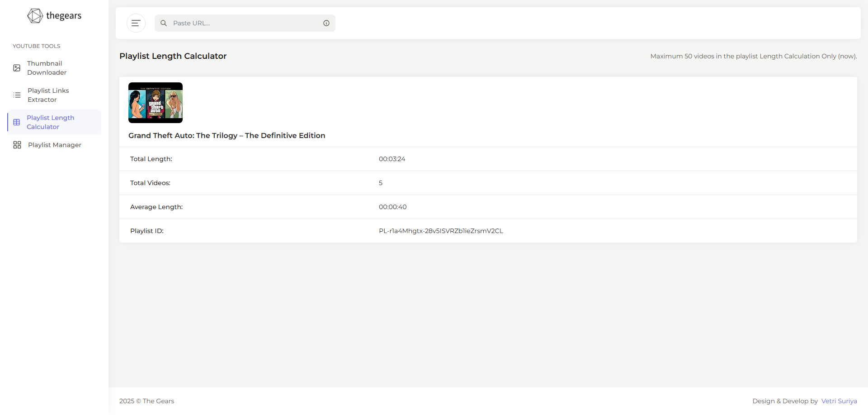
Task: Click the thegears logo icon
Action: (35, 16)
